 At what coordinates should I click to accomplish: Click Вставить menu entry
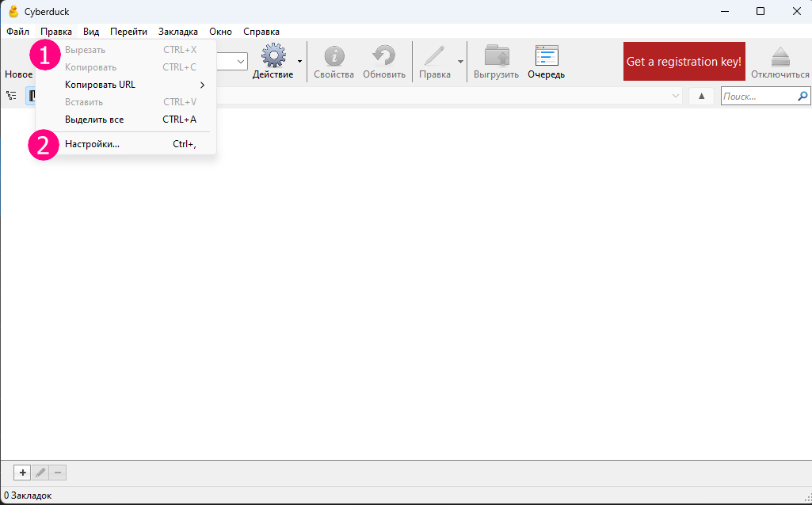coord(126,102)
